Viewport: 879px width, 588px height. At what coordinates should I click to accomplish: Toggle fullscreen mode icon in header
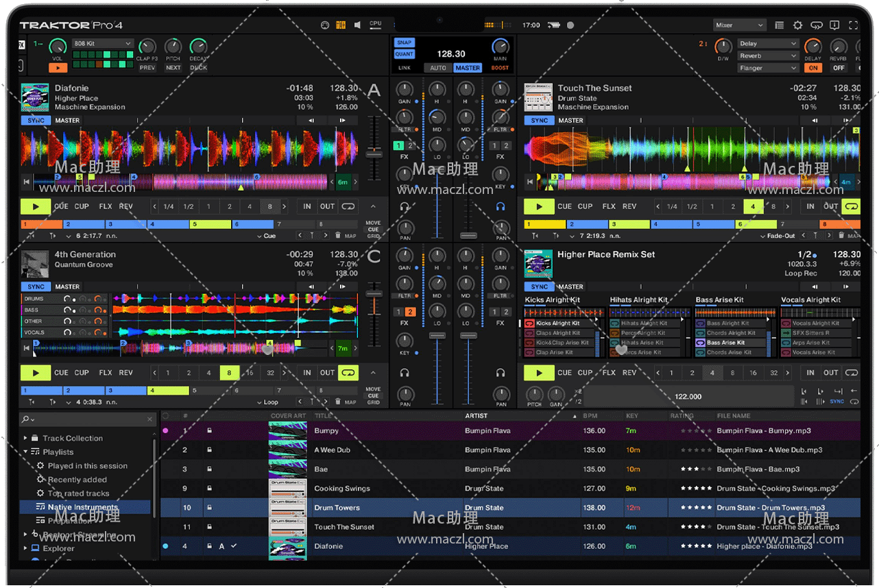click(853, 25)
